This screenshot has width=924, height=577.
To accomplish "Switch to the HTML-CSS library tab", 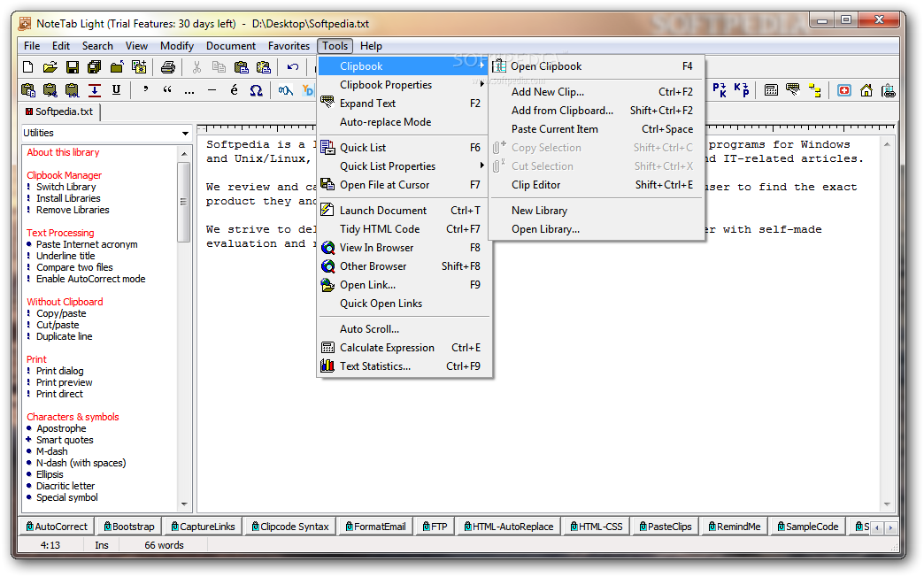I will click(596, 527).
